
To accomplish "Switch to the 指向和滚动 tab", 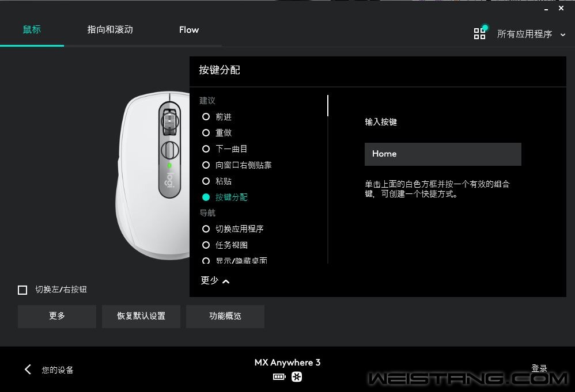I will click(x=110, y=30).
